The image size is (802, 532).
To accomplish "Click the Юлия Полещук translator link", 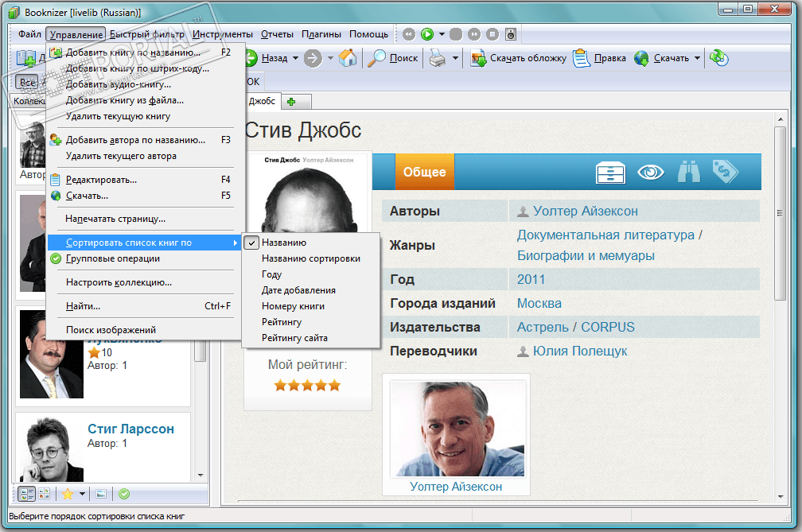I will coord(579,351).
